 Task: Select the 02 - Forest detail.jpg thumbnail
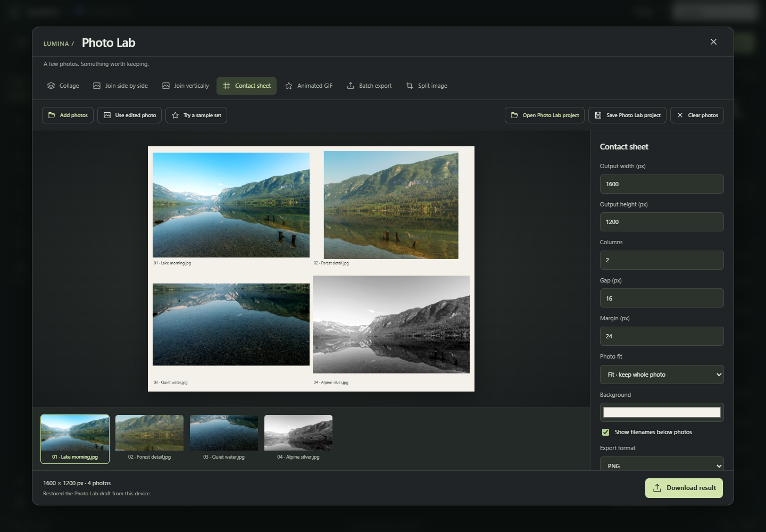click(x=149, y=439)
